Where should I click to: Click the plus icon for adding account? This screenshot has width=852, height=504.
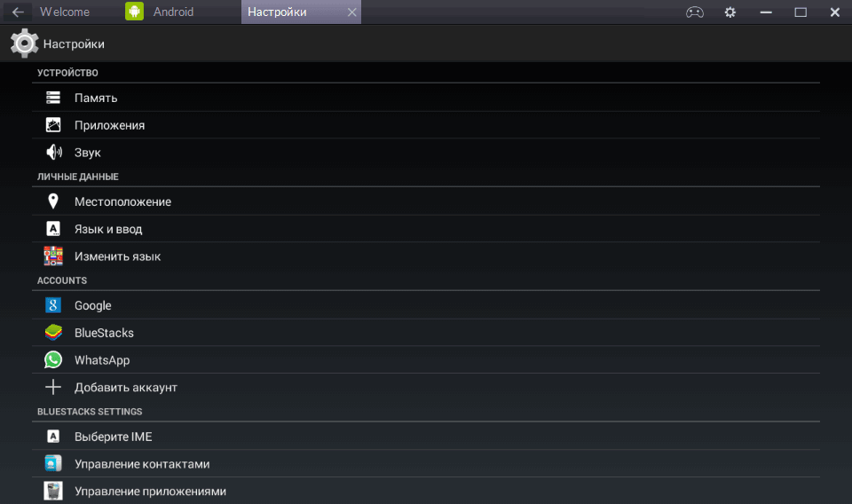point(53,387)
